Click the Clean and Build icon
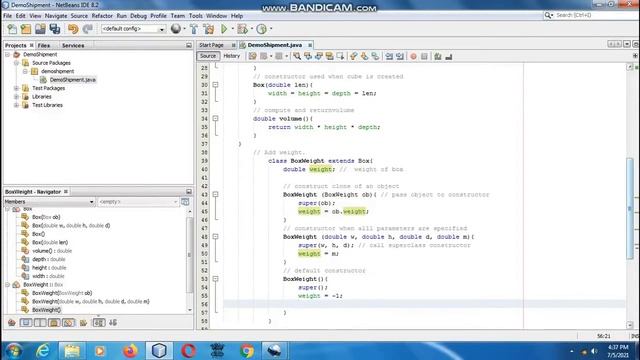The image size is (640, 360). pos(209,29)
